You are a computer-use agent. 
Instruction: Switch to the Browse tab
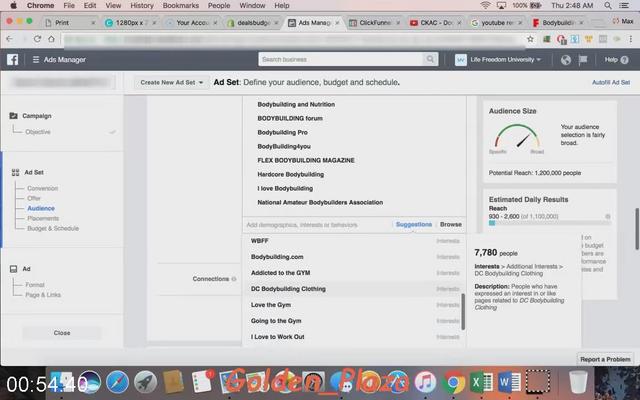pos(451,224)
